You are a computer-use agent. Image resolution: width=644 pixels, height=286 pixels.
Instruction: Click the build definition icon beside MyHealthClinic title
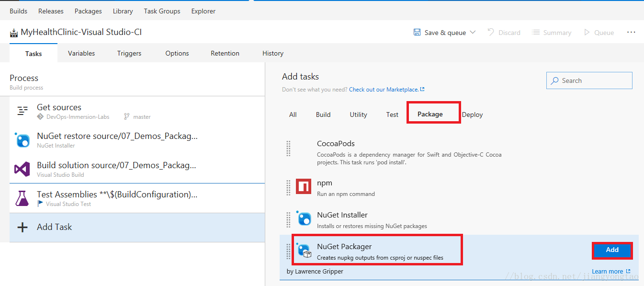[14, 33]
